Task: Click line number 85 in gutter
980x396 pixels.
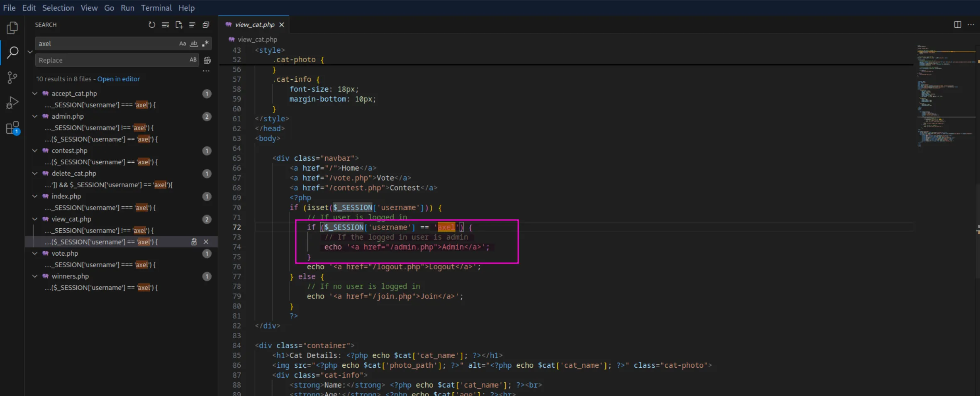Action: coord(236,355)
